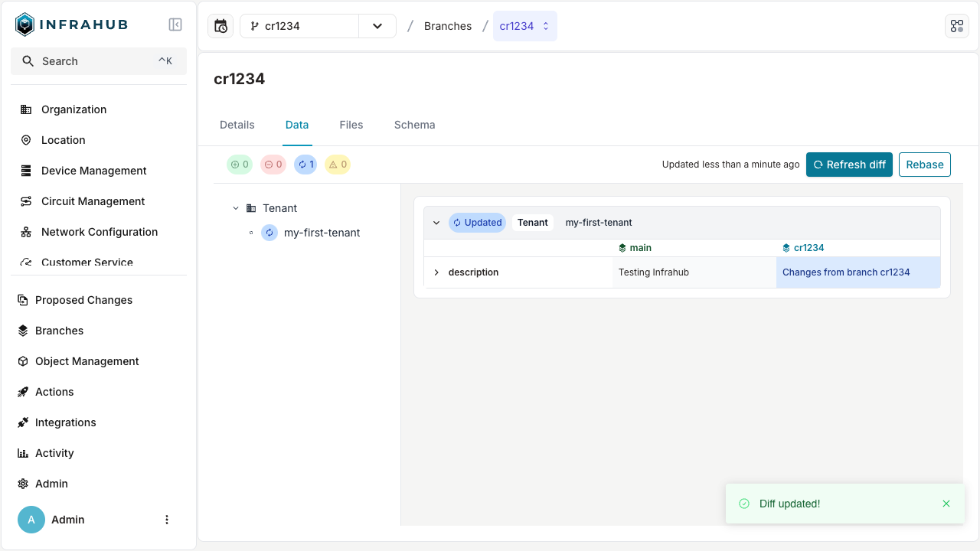Toggle the conflicts filter badge
Image resolution: width=980 pixels, height=551 pixels.
coord(338,165)
